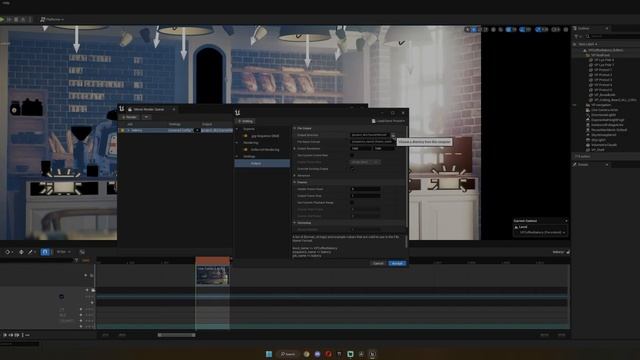Collapse the Rendering group in the settings list
Viewport: 640px width, 360px height.
237,143
